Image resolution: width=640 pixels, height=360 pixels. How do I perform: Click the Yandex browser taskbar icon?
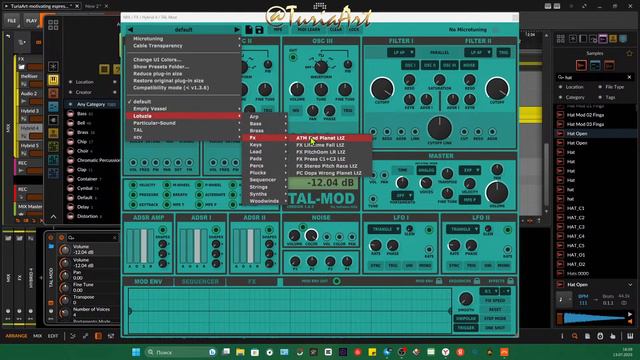446,352
